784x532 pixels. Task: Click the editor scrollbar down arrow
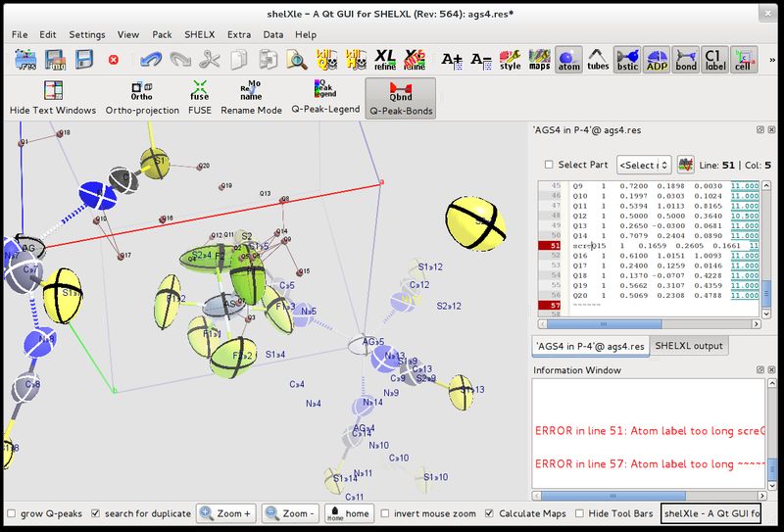(x=766, y=314)
